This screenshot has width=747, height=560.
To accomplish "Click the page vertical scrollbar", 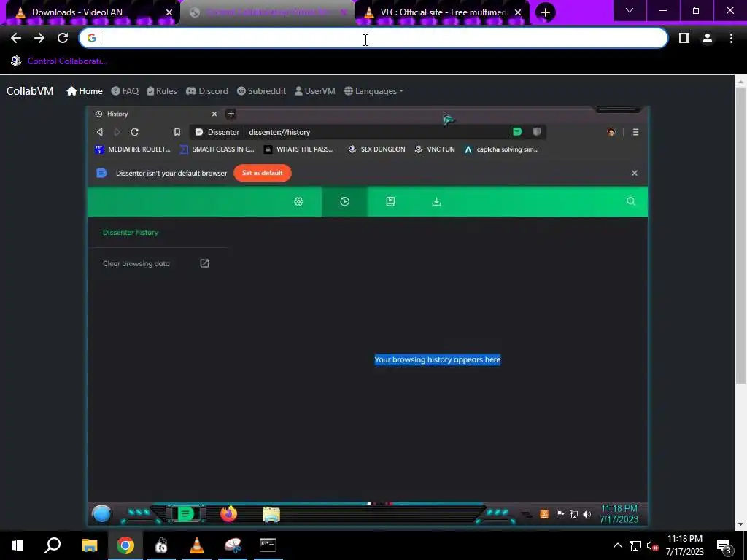I will pyautogui.click(x=740, y=237).
